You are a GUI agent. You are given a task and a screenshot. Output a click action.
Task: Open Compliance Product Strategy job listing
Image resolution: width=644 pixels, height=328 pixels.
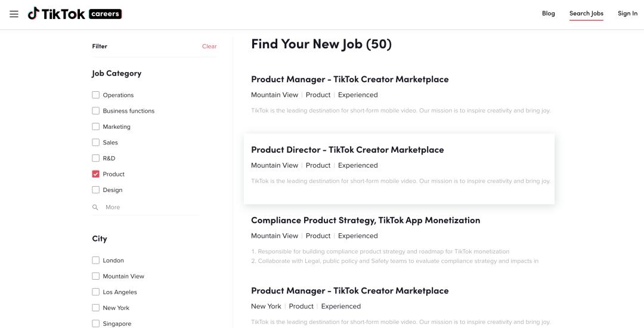click(x=365, y=220)
